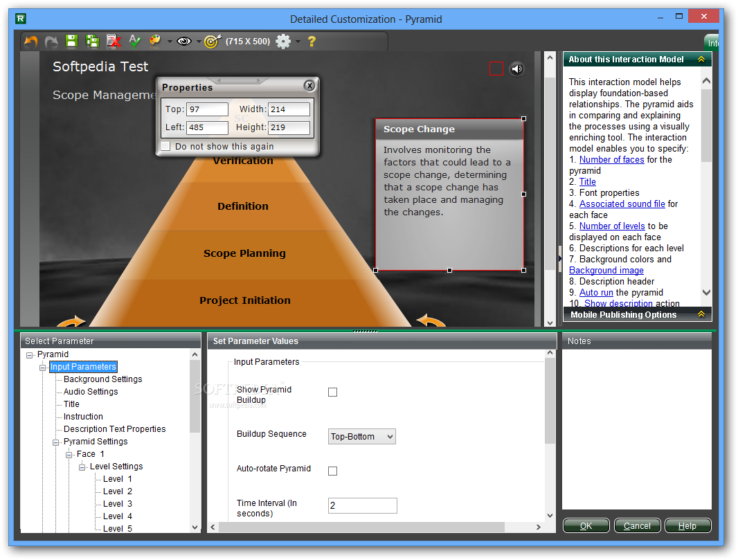Click the Undo arrow icon
This screenshot has height=560, width=738.
click(x=31, y=42)
